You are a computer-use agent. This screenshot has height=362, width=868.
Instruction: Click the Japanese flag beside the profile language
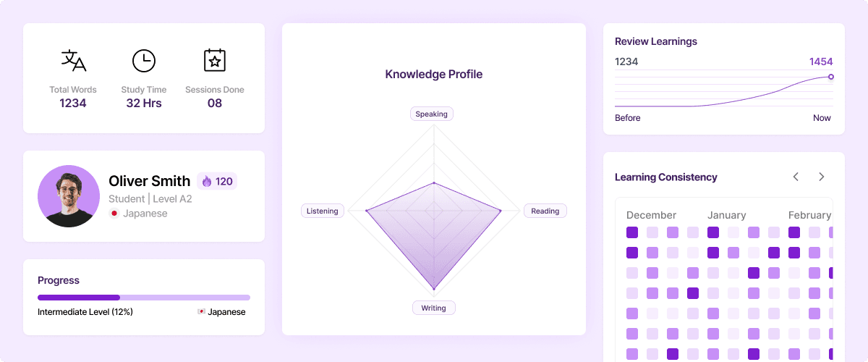point(114,214)
